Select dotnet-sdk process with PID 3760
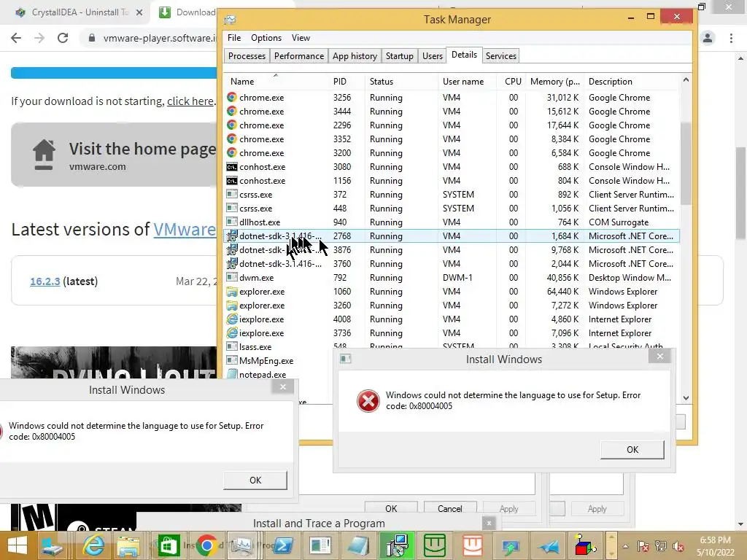 point(452,264)
